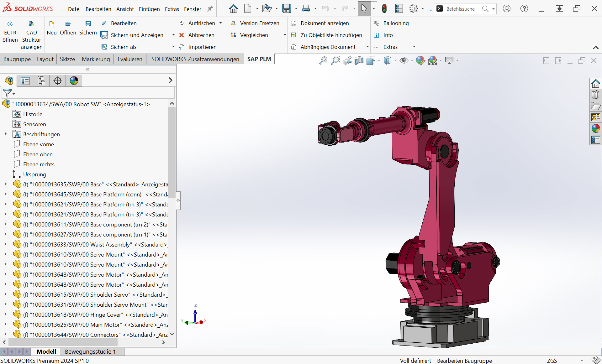The height and width of the screenshot is (364, 602).
Task: Click the Zoom to Fit icon
Action: pyautogui.click(x=323, y=60)
